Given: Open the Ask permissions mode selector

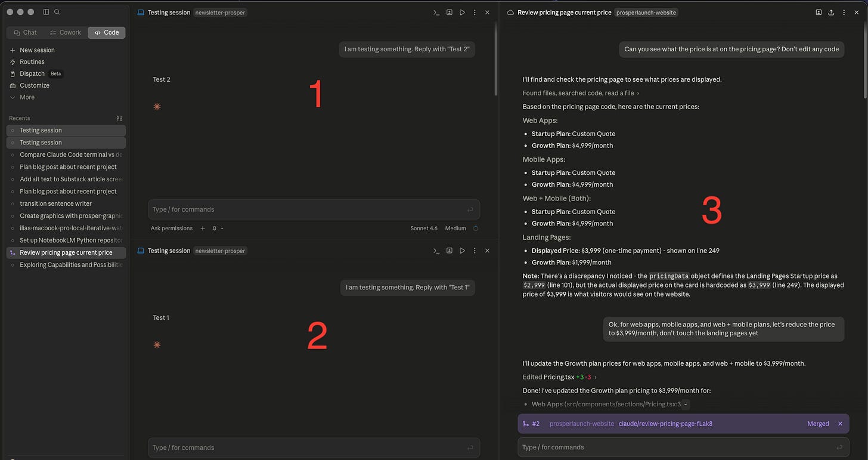Looking at the screenshot, I should [x=172, y=228].
